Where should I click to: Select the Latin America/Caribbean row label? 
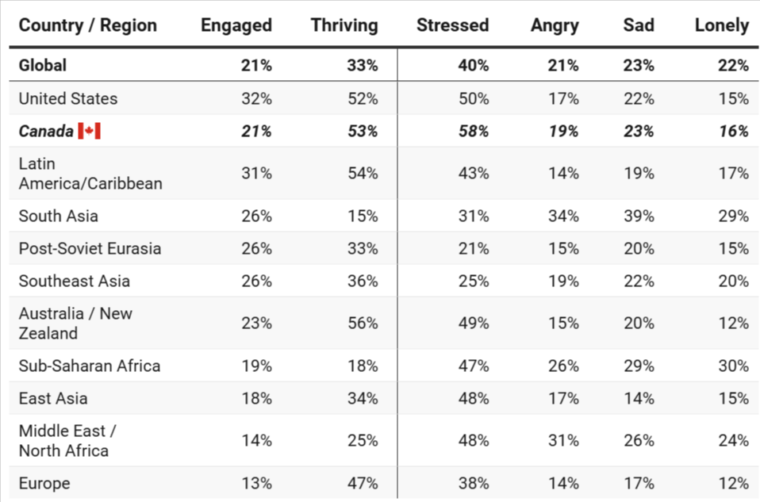pos(90,173)
